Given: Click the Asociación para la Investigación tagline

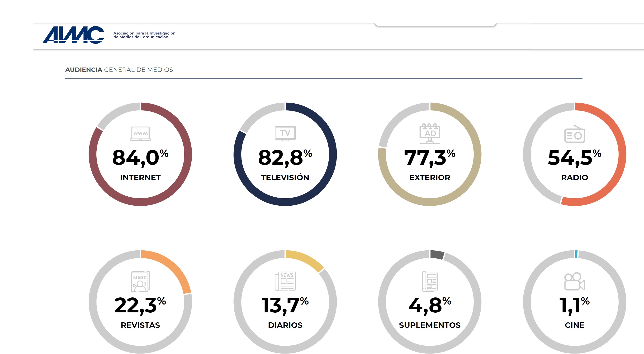Looking at the screenshot, I should 144,35.
